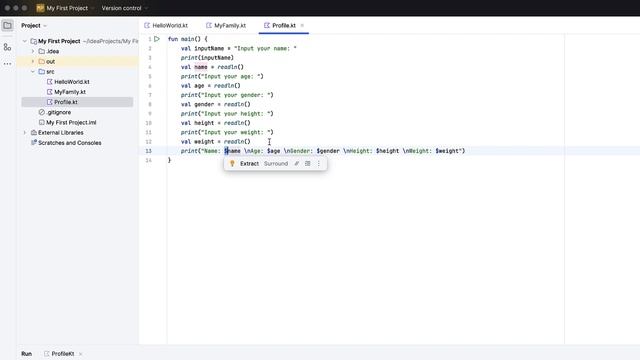Select HelloWorld.kt in project tree
The width and height of the screenshot is (640, 360).
(x=72, y=82)
